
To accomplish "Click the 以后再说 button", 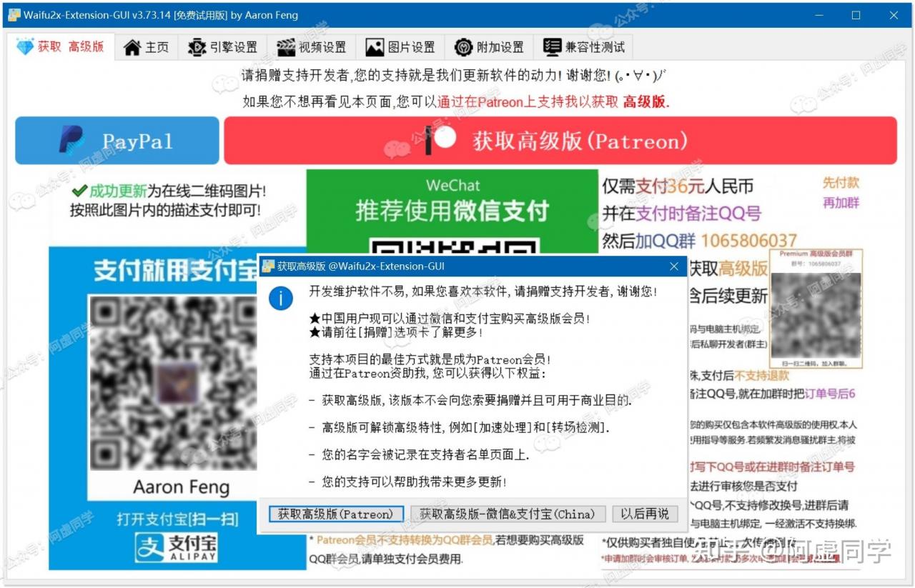I will point(644,514).
